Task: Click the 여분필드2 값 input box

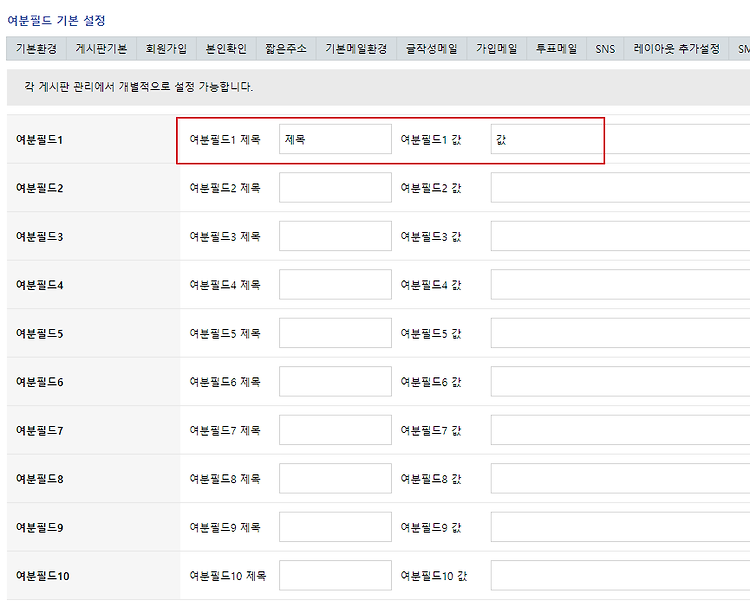Action: point(620,187)
